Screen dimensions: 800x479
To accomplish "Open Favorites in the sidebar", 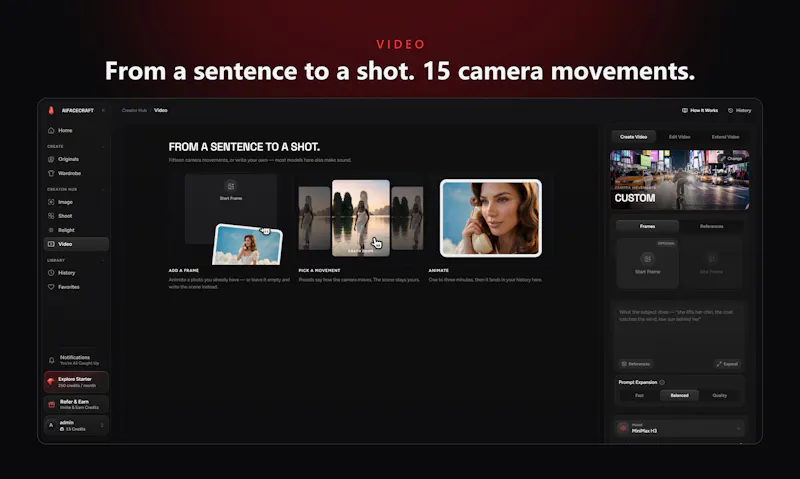I will [x=76, y=287].
